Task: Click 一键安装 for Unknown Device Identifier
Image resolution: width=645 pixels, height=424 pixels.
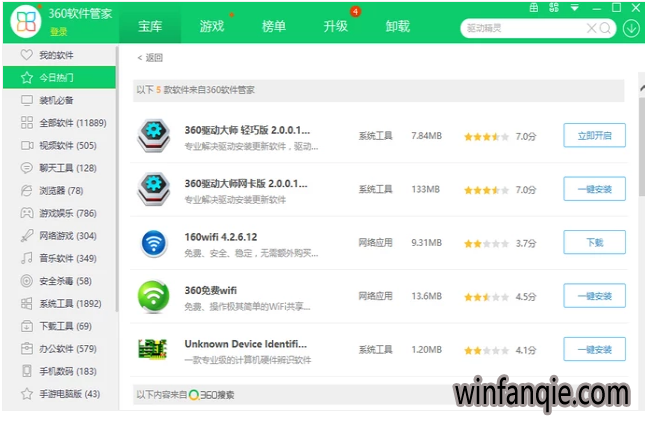Action: [x=594, y=350]
